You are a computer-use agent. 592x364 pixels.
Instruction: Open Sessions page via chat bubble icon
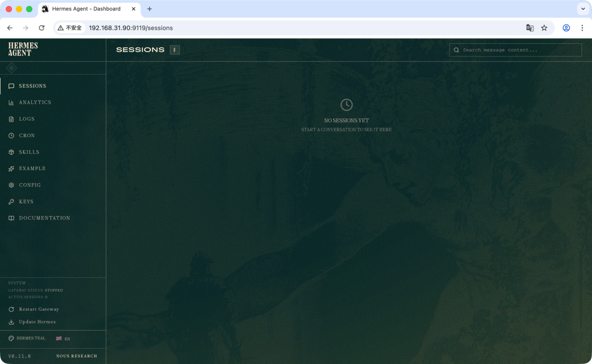[12, 86]
